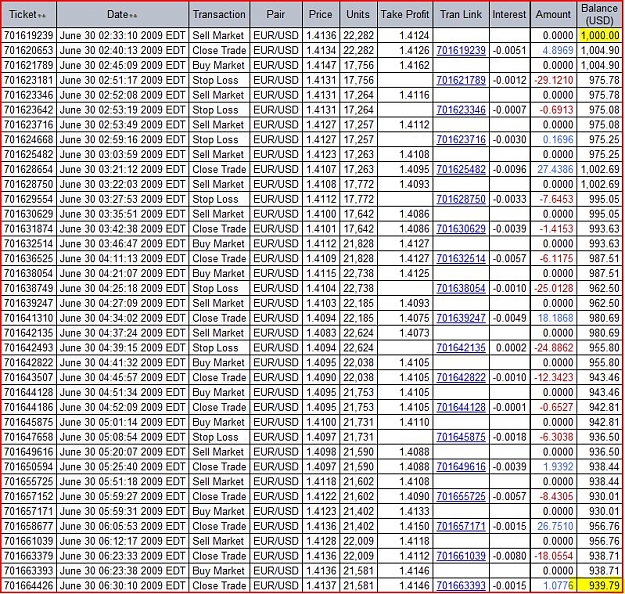This screenshot has width=625, height=594.
Task: Click date June 30 04:25:18 2009 EDT
Action: coord(122,288)
